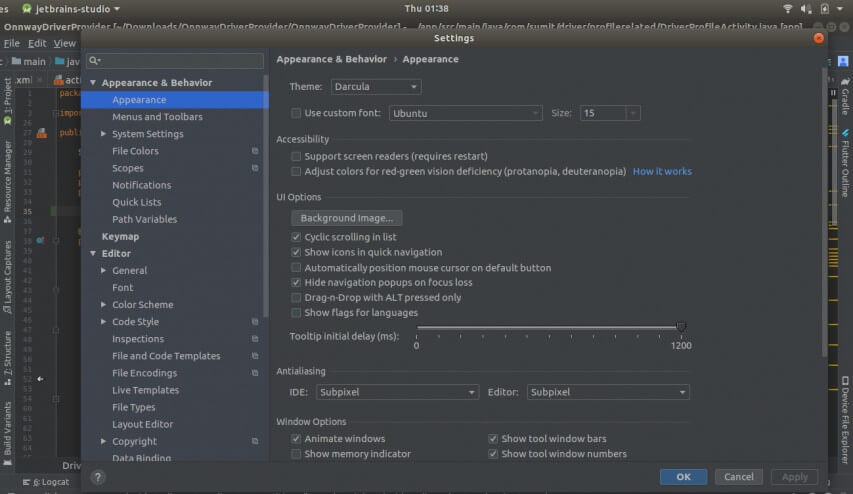Screen dimensions: 853x494
Task: Click the project-level icon beside Code Style
Action: [x=255, y=322]
